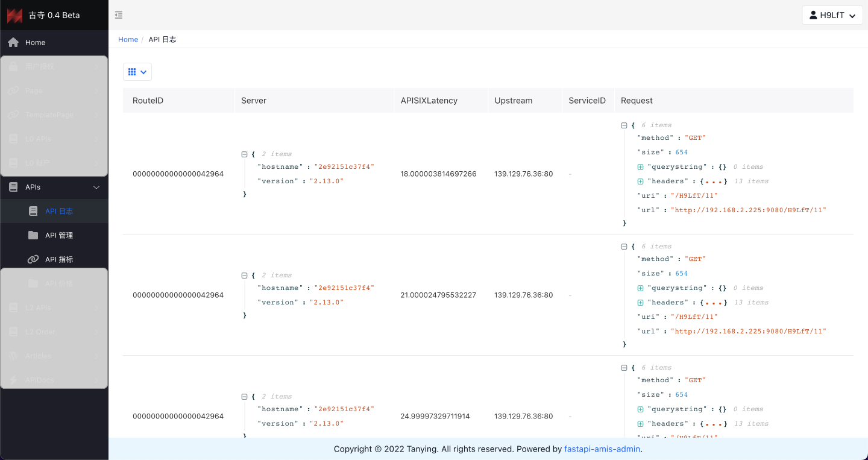This screenshot has width=868, height=460.
Task: Open the API 日志 menu item
Action: point(54,211)
